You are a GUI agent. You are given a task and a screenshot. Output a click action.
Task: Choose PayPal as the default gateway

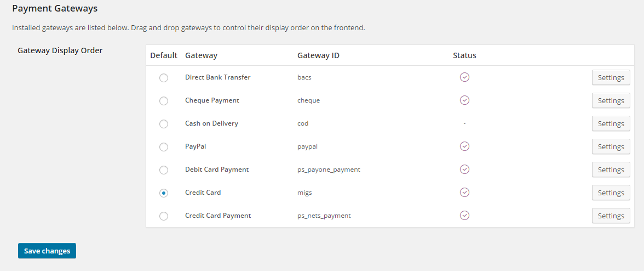click(164, 147)
